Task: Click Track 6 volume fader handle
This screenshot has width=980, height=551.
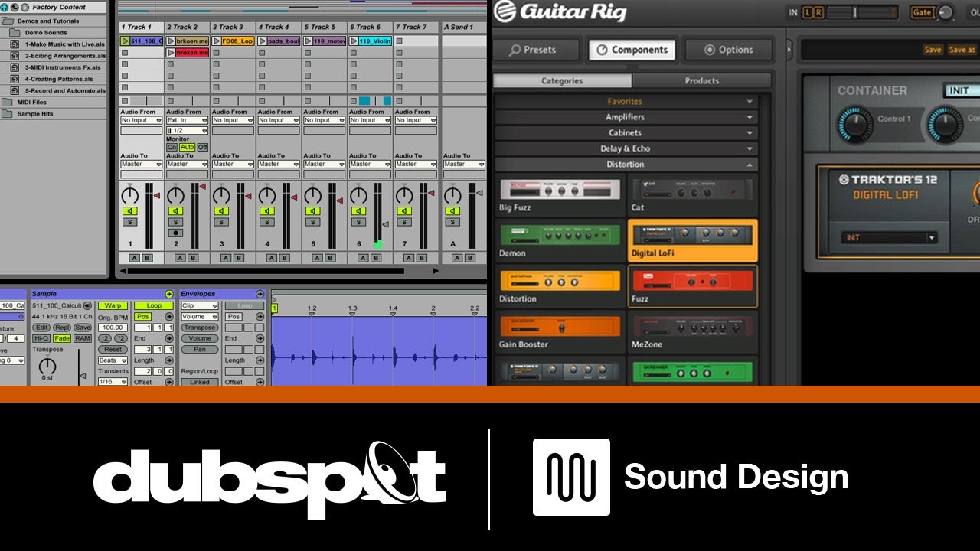Action: 386,224
